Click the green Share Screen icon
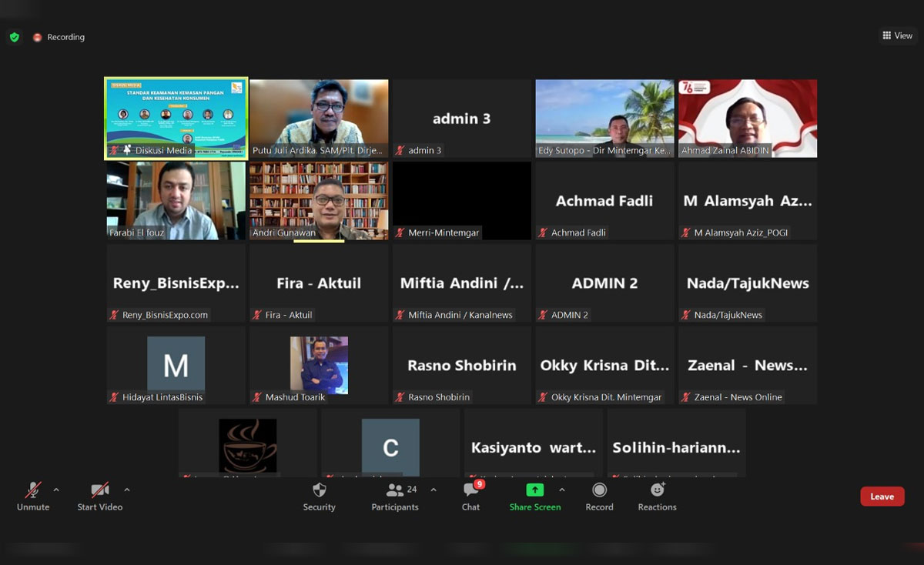 [534, 490]
